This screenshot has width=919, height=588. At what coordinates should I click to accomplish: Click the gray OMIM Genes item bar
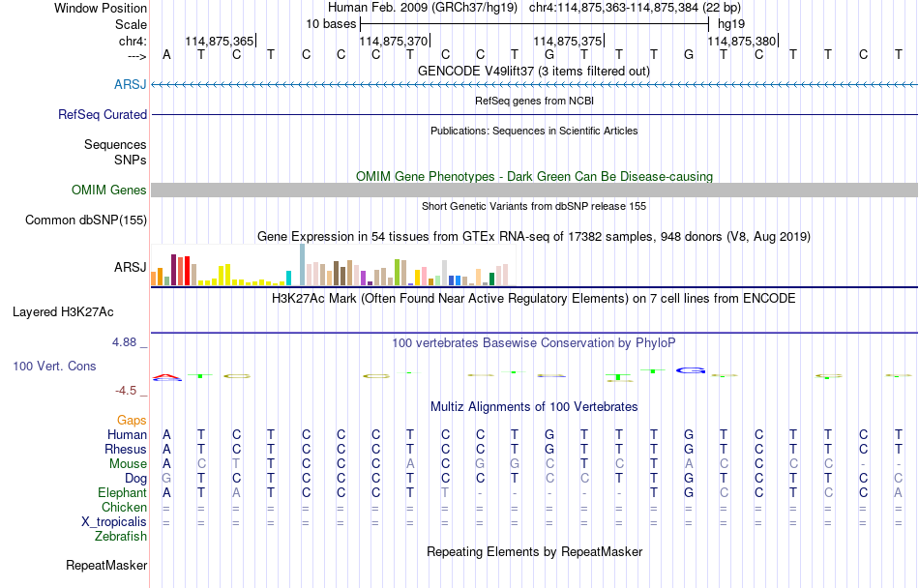(x=534, y=190)
